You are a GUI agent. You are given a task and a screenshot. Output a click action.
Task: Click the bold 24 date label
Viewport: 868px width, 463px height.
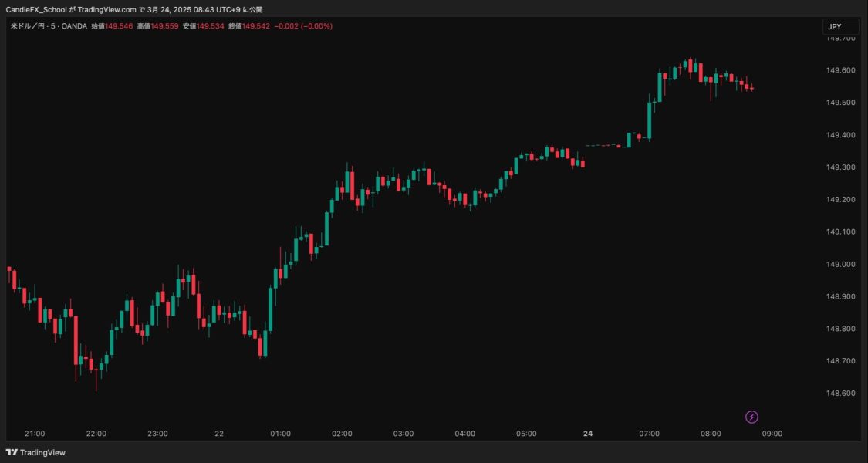[588, 434]
